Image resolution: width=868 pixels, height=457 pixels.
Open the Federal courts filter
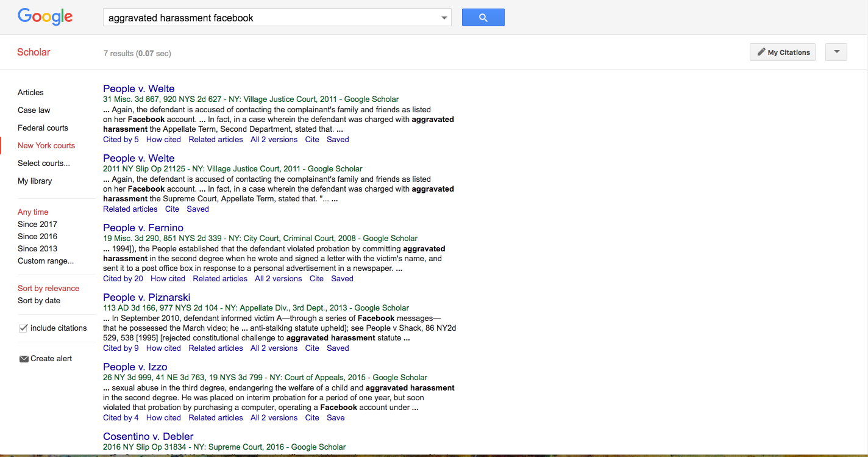pyautogui.click(x=43, y=128)
